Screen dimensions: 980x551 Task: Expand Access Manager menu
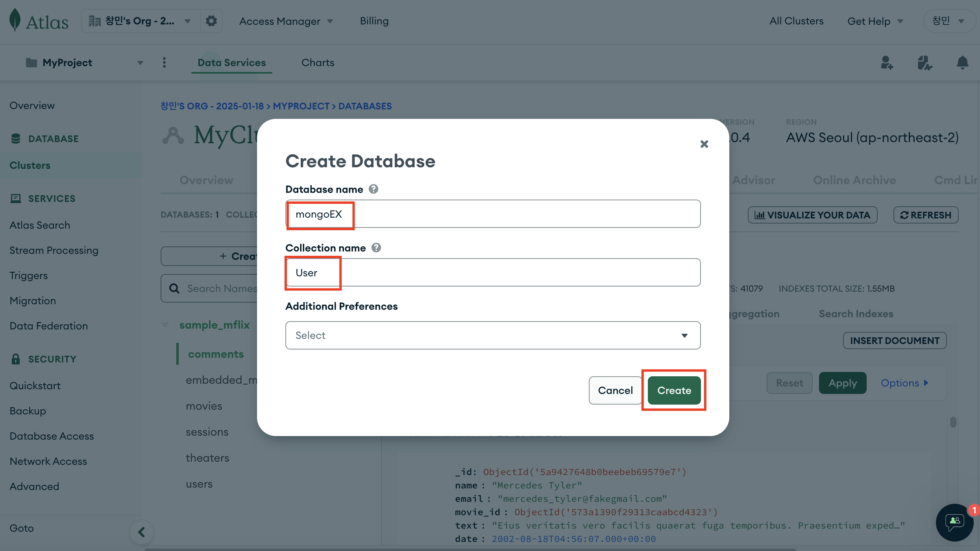click(x=286, y=21)
